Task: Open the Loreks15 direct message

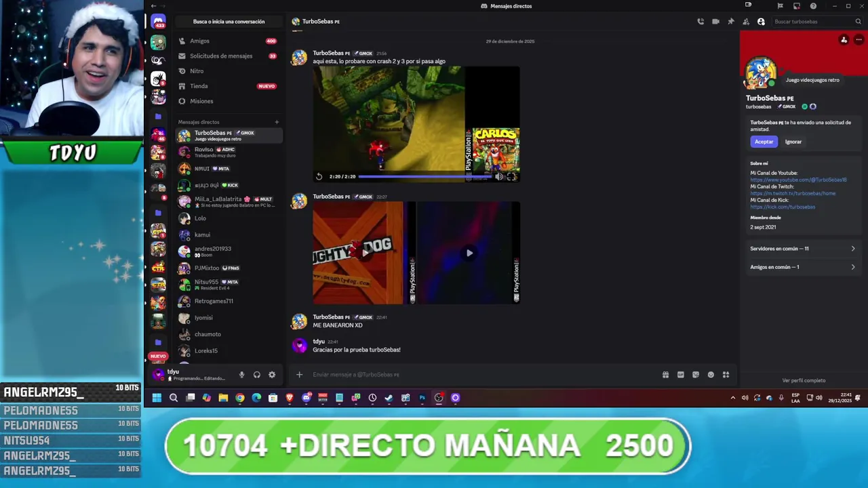Action: click(229, 350)
